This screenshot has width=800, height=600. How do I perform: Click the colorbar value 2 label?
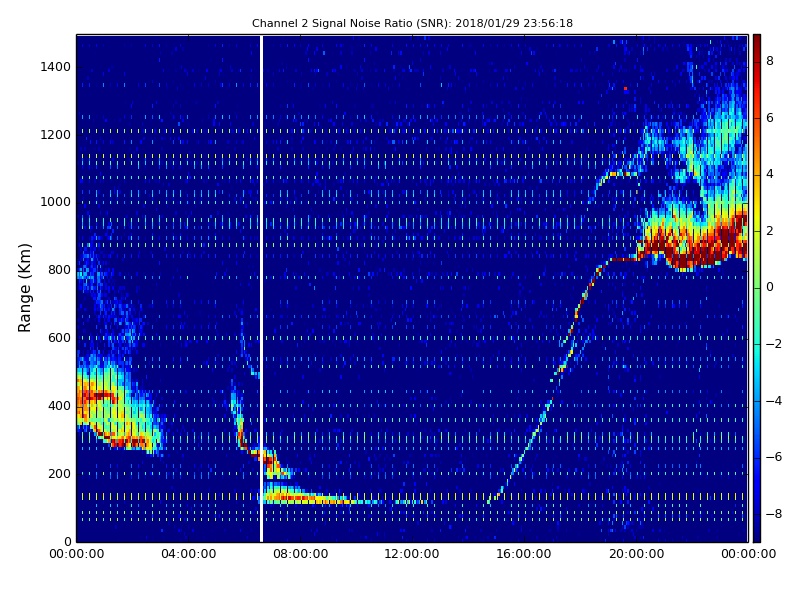coord(770,231)
